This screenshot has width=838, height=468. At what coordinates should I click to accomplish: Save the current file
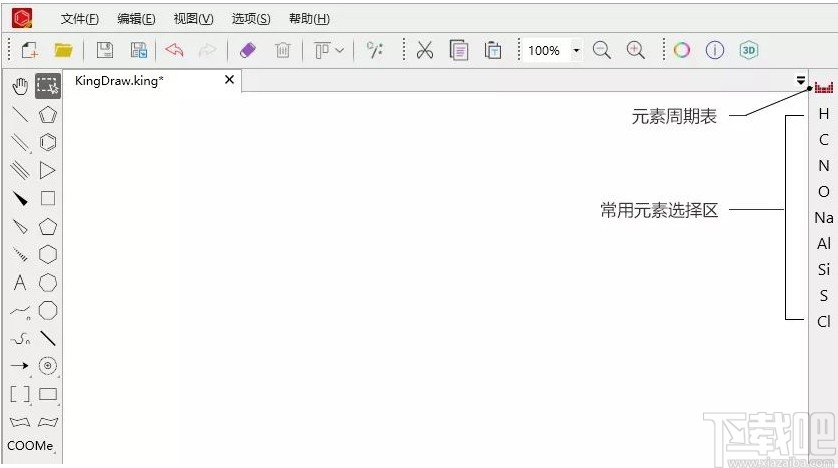[x=105, y=50]
